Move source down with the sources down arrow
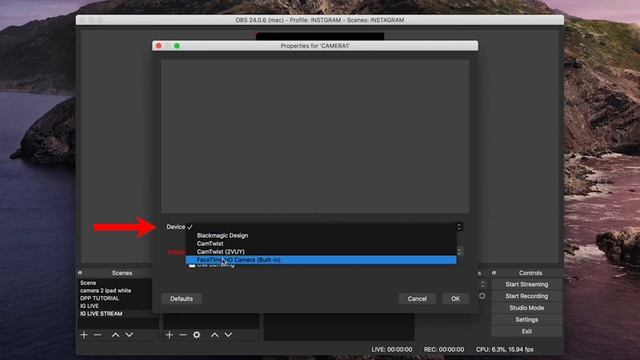This screenshot has width=640, height=360. coord(228,335)
